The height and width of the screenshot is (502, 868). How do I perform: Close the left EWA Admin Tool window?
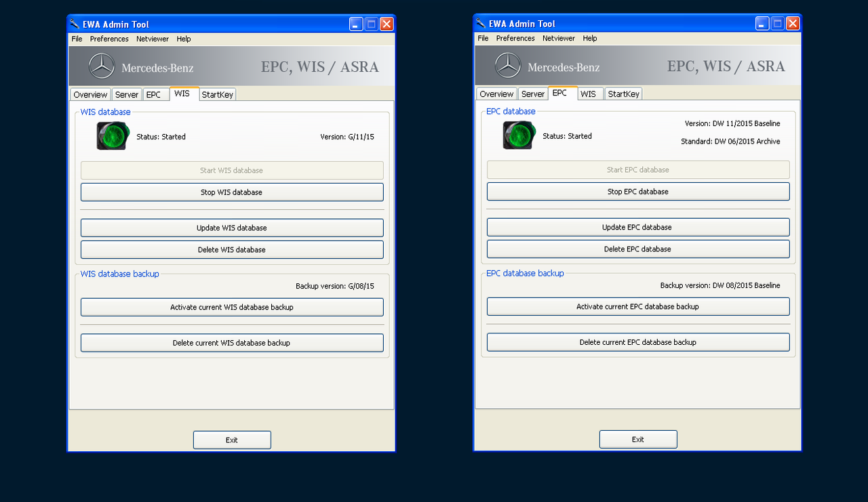pos(387,24)
